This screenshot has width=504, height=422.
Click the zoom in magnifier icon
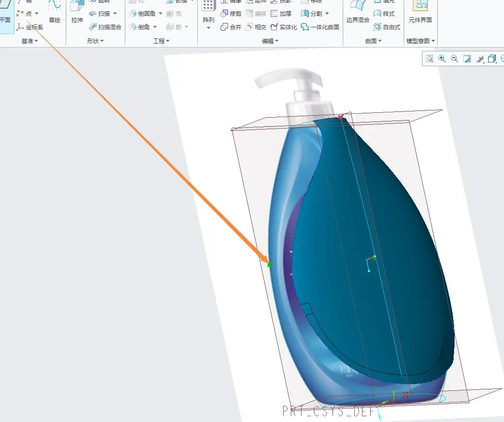click(x=442, y=59)
